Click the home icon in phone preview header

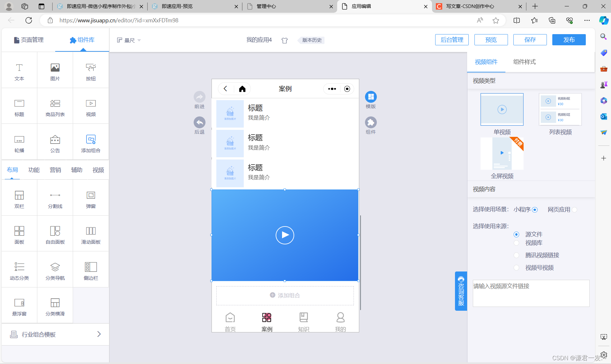[242, 89]
